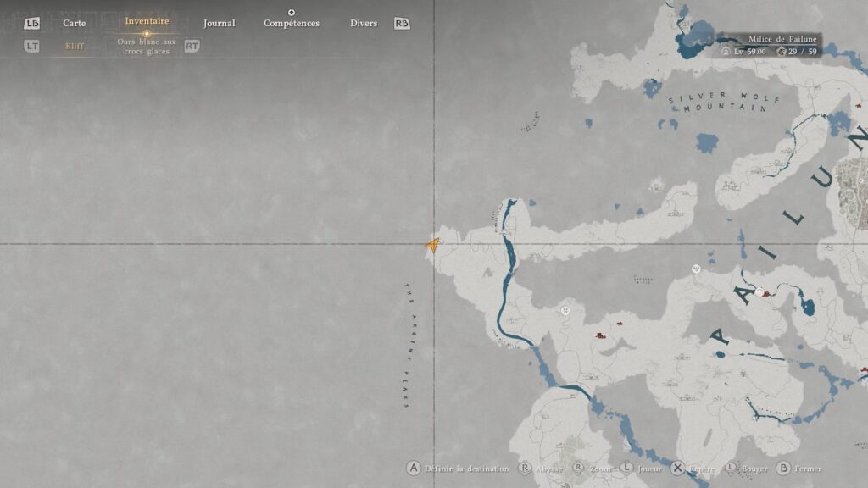The height and width of the screenshot is (488, 868).
Task: Click the Fermer prompt label
Action: click(808, 469)
